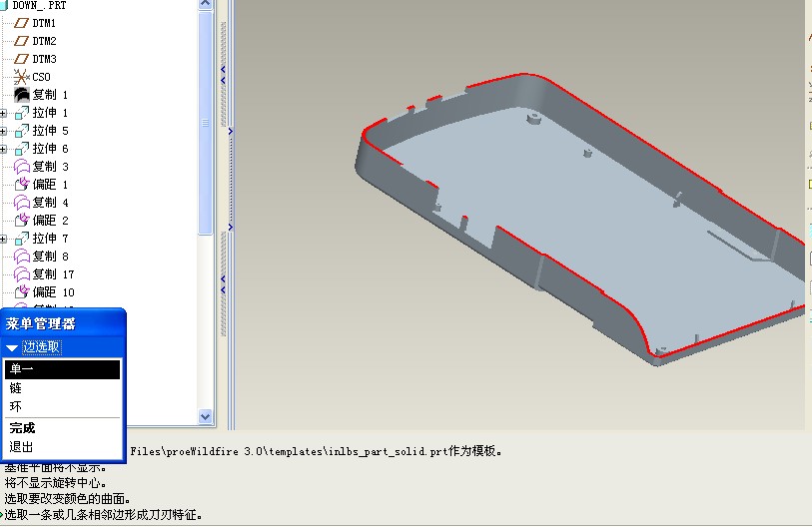Click the model tree scroll down arrow
Screen dimensions: 812x527
205,416
